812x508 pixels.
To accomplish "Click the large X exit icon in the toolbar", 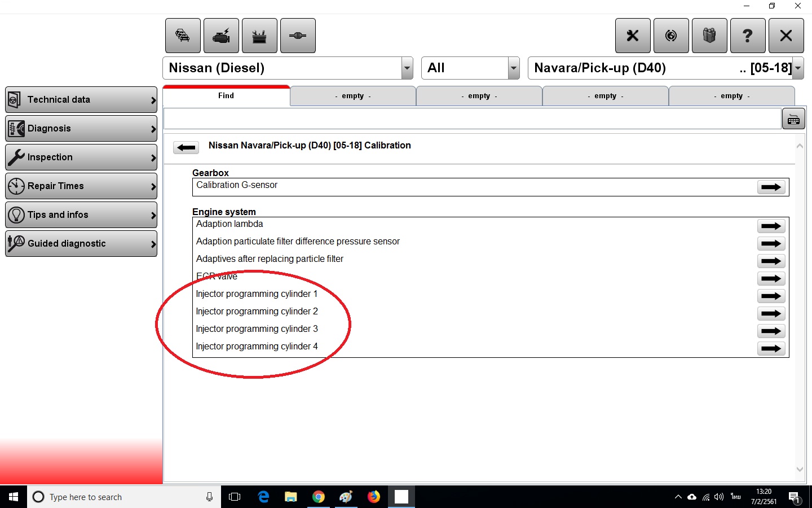I will (786, 36).
